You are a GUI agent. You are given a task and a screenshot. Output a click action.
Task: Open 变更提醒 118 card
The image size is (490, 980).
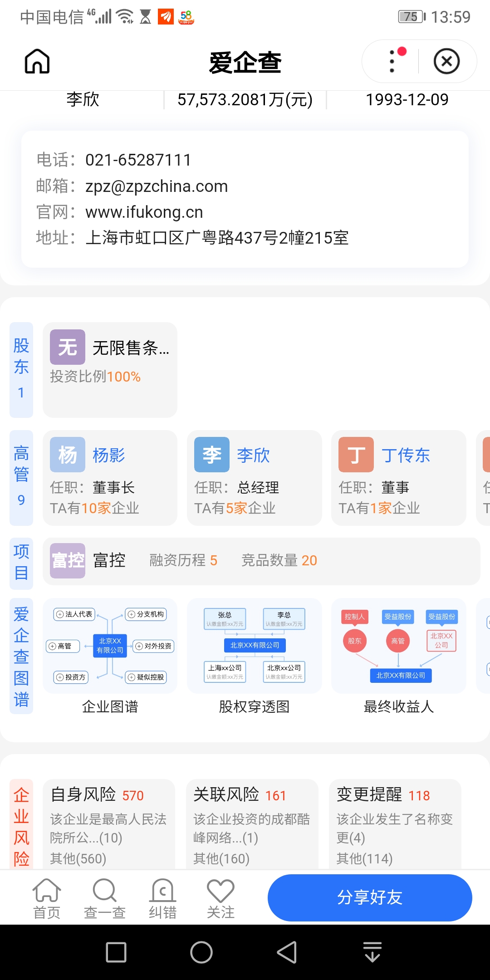[x=395, y=825]
